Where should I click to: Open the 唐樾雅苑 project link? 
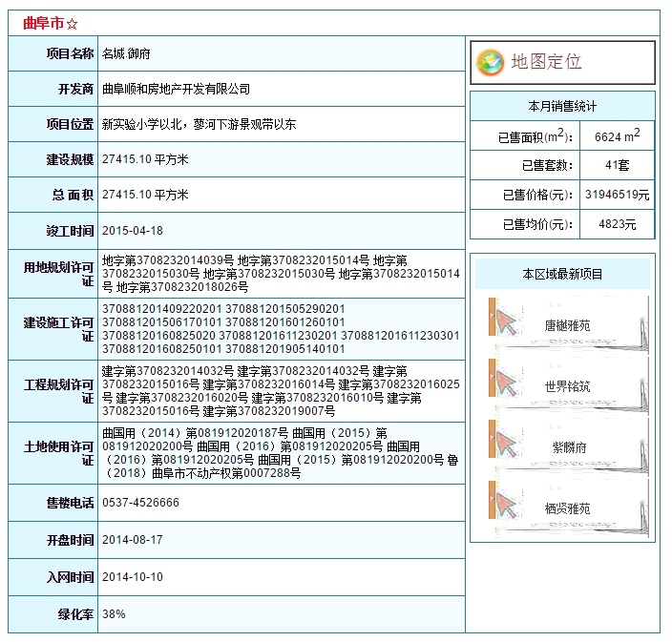tap(567, 325)
